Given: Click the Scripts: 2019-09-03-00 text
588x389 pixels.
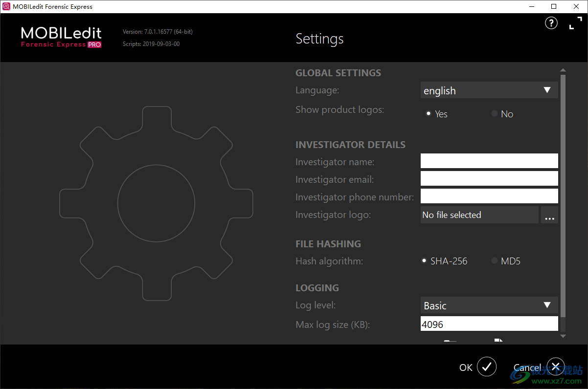Looking at the screenshot, I should pyautogui.click(x=151, y=44).
